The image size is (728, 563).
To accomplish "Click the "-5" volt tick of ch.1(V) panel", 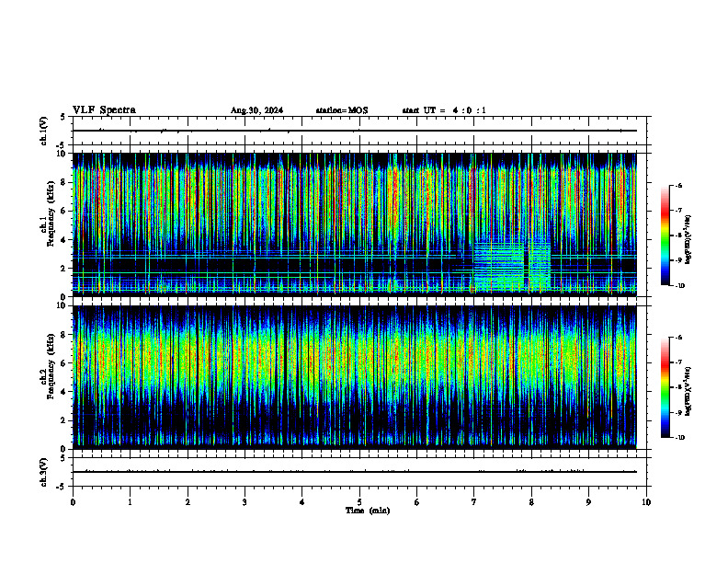I will 62,146.
